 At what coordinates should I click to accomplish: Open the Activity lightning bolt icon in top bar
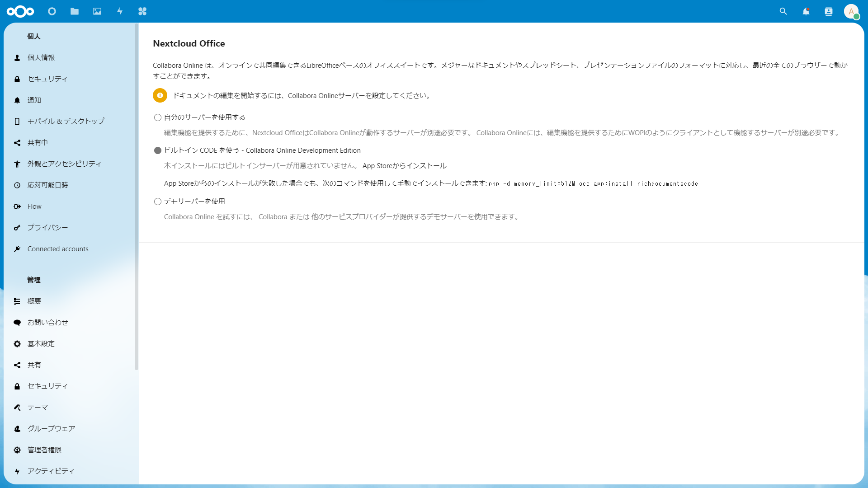click(120, 11)
